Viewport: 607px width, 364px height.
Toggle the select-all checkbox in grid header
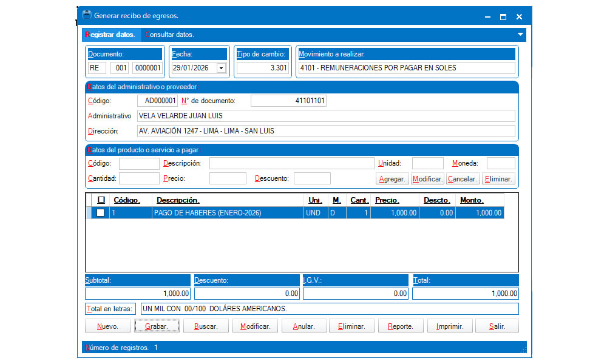pos(101,200)
